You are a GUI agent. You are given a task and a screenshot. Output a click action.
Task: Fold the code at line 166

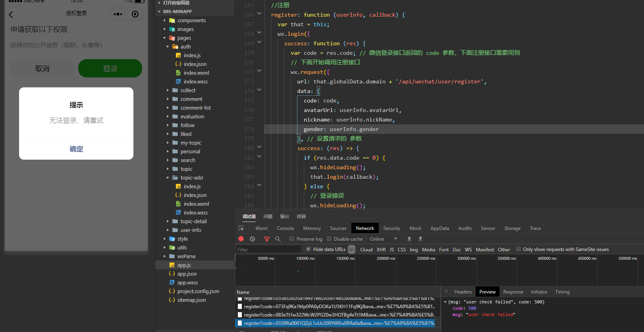(259, 14)
